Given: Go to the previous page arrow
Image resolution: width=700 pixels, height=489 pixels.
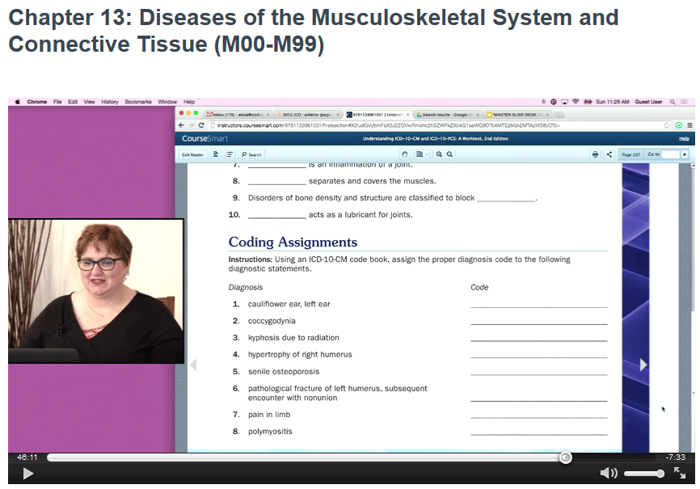Looking at the screenshot, I should pyautogui.click(x=193, y=365).
